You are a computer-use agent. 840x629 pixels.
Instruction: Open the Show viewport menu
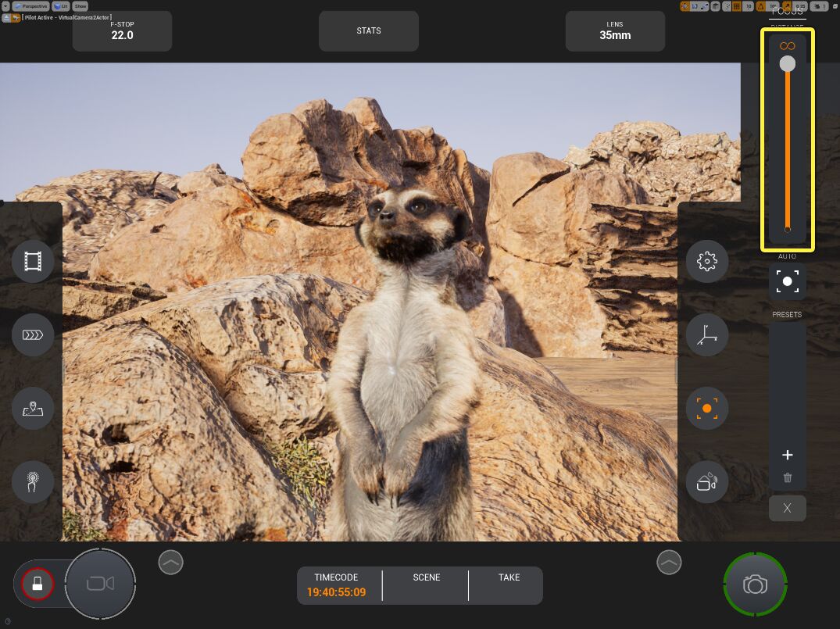80,6
